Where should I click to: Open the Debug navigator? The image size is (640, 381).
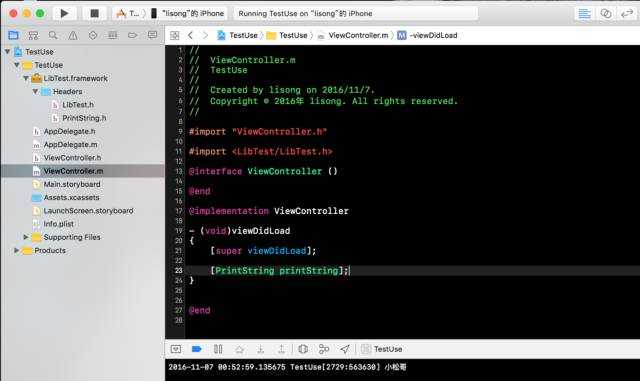[113, 35]
